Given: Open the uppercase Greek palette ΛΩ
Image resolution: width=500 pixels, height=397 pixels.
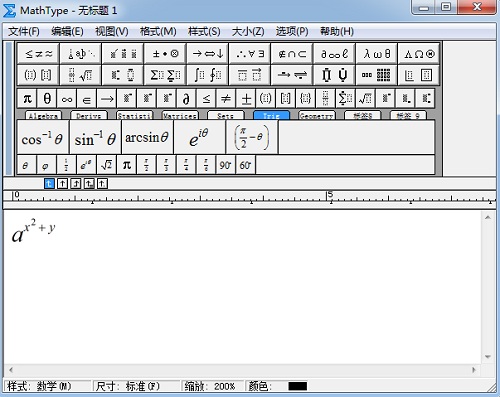Looking at the screenshot, I should [419, 53].
